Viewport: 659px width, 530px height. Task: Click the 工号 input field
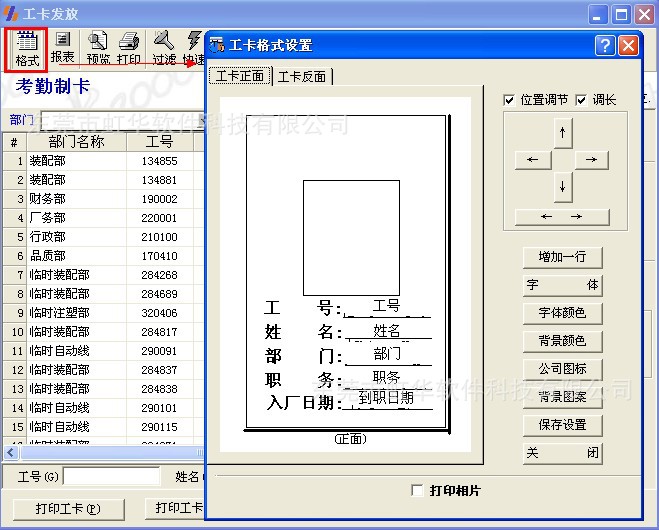(x=110, y=477)
